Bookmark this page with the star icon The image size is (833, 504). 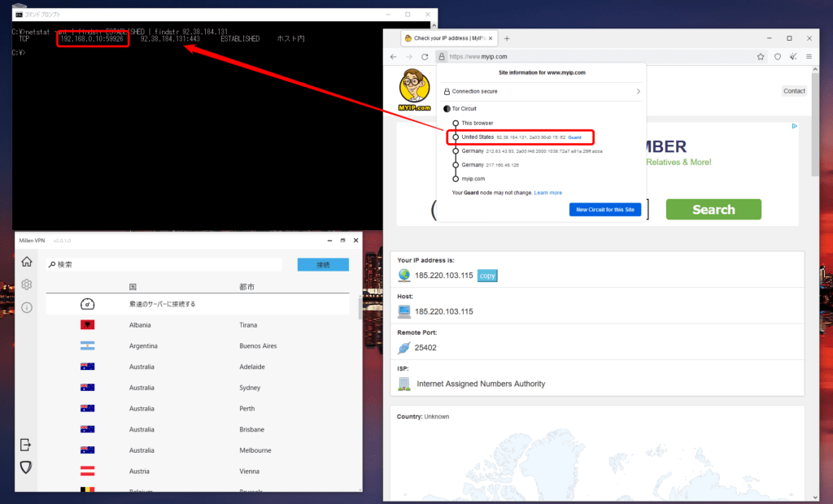(761, 57)
